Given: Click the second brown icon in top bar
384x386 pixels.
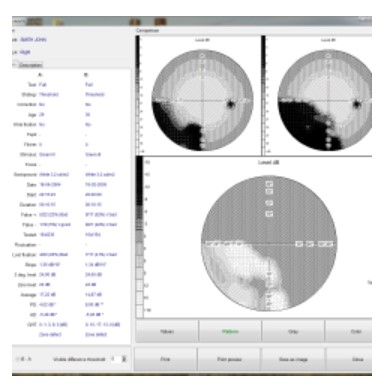Looking at the screenshot, I should pos(160,22).
